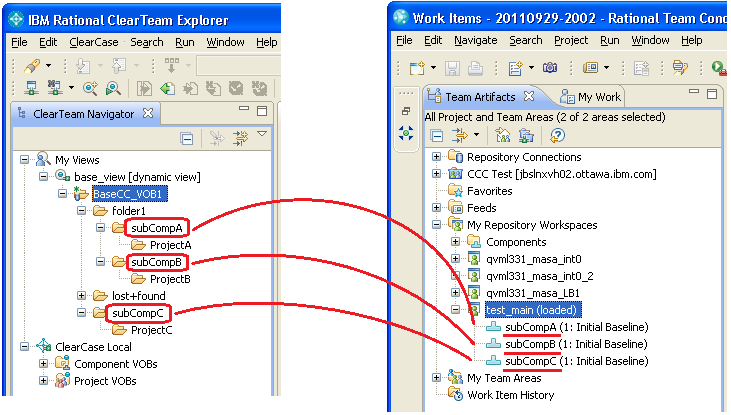The height and width of the screenshot is (415, 731).
Task: Expand My Team Areas node
Action: pyautogui.click(x=436, y=378)
